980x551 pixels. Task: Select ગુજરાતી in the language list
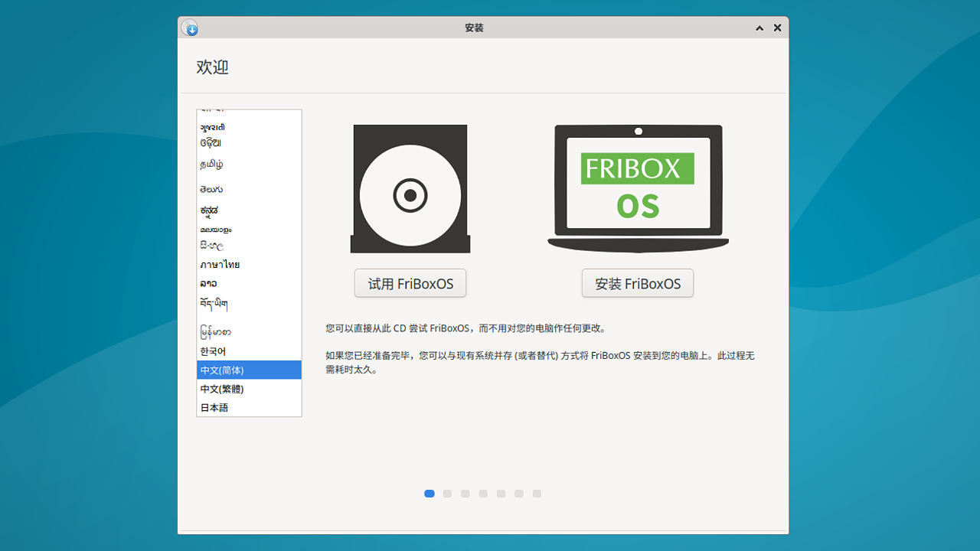pyautogui.click(x=249, y=127)
